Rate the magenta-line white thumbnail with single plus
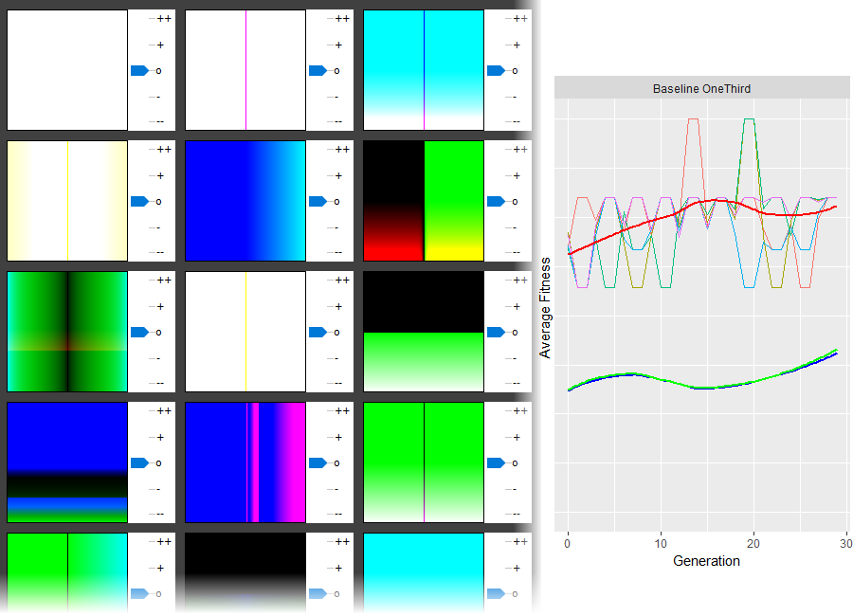The image size is (853, 616). (338, 45)
